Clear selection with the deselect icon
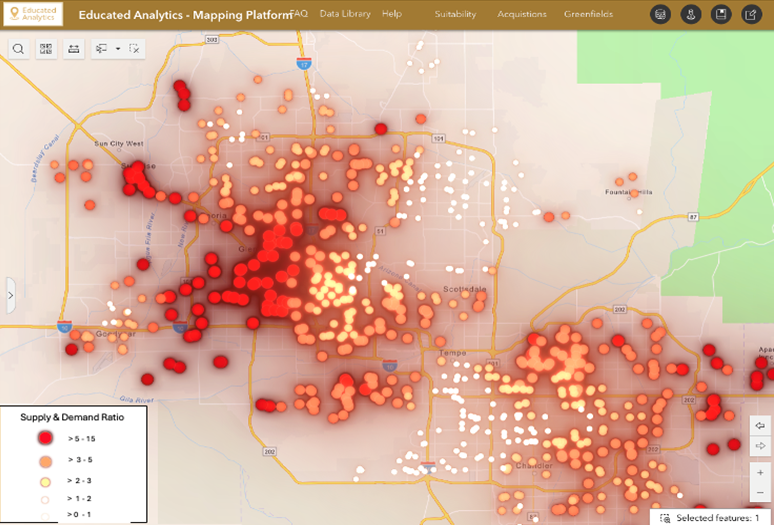 coord(135,48)
